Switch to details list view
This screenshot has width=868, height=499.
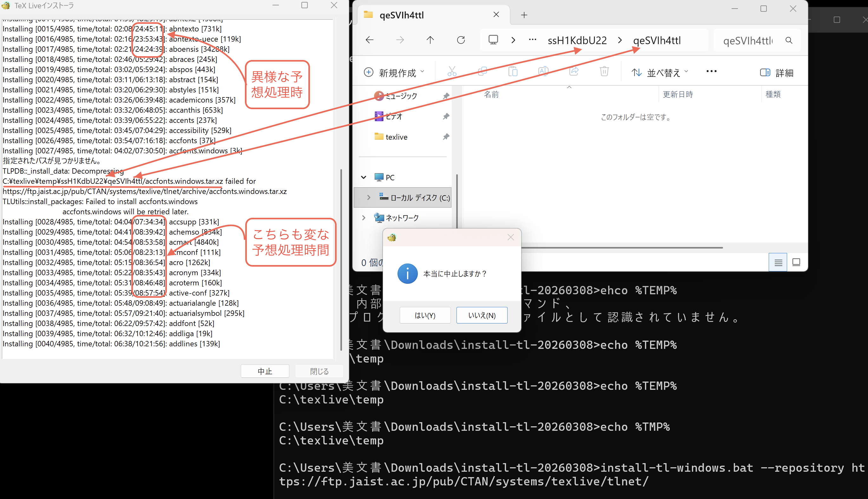pyautogui.click(x=778, y=263)
